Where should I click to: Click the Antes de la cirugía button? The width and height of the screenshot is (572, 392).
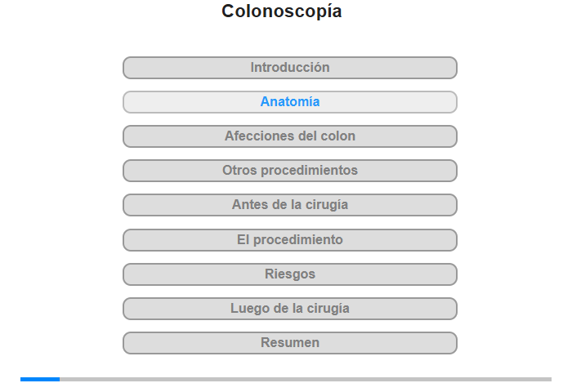(290, 205)
